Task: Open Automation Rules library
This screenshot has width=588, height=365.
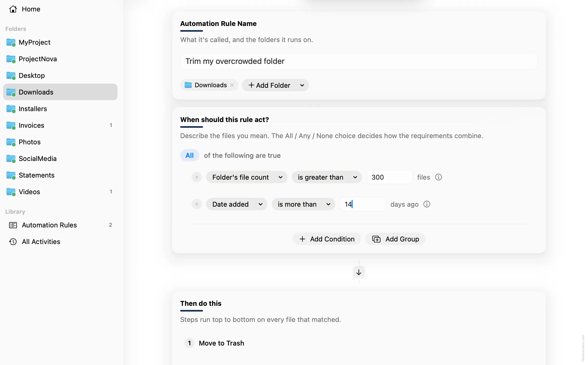Action: coord(60,225)
